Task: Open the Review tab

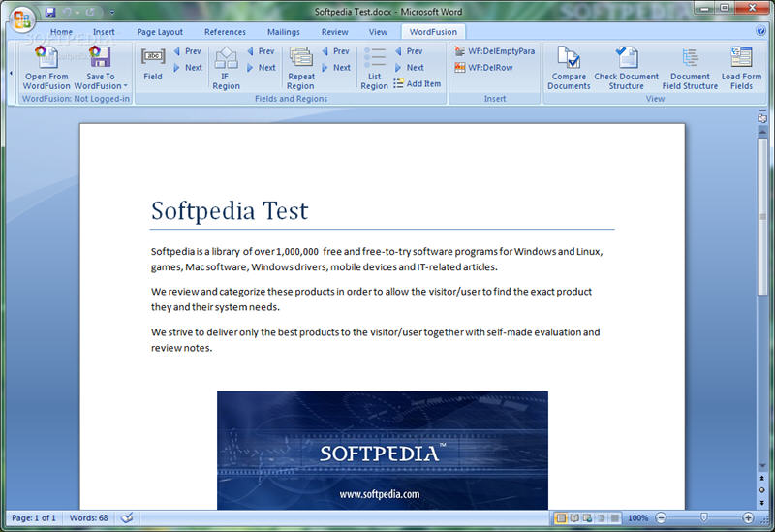Action: click(334, 32)
